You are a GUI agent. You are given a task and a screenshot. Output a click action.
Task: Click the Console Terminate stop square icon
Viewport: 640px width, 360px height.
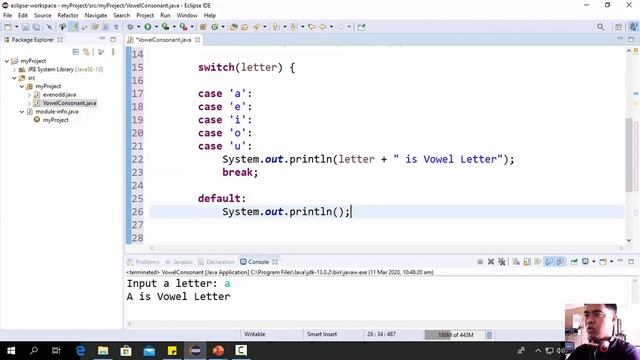pyautogui.click(x=480, y=262)
